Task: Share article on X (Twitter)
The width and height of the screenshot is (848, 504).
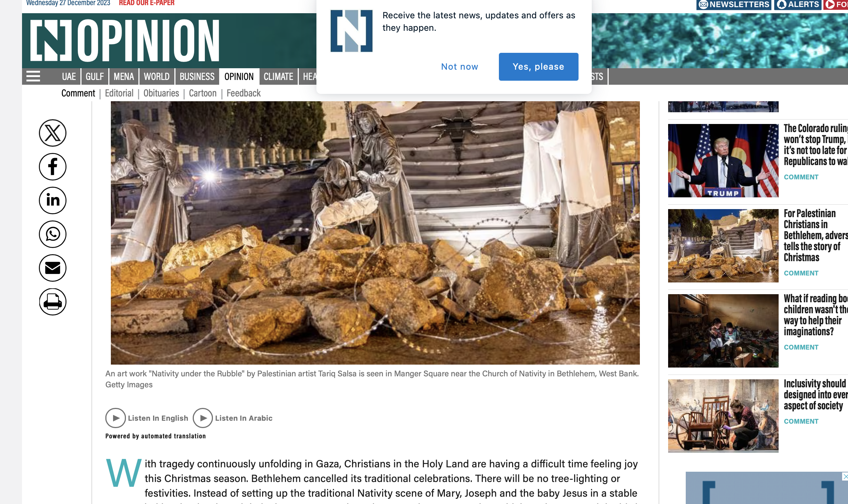Action: pos(52,133)
